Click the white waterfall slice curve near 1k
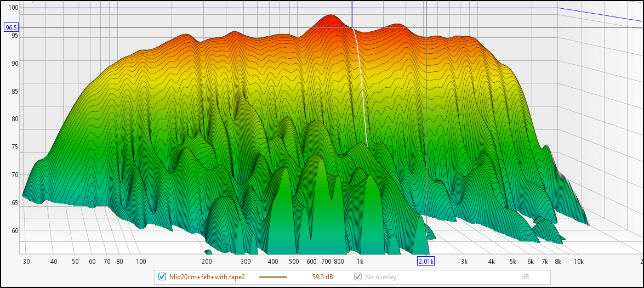644x288 pixels. tap(361, 82)
